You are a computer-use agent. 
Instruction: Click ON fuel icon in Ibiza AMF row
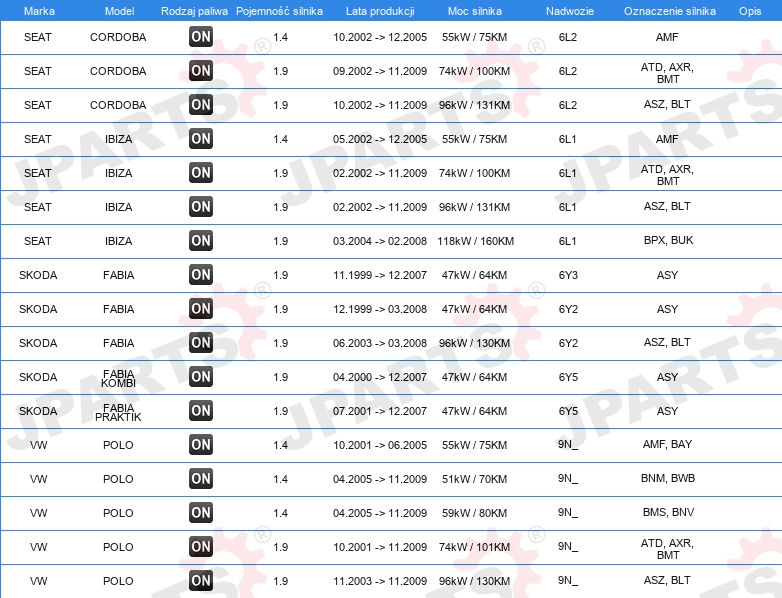point(201,138)
